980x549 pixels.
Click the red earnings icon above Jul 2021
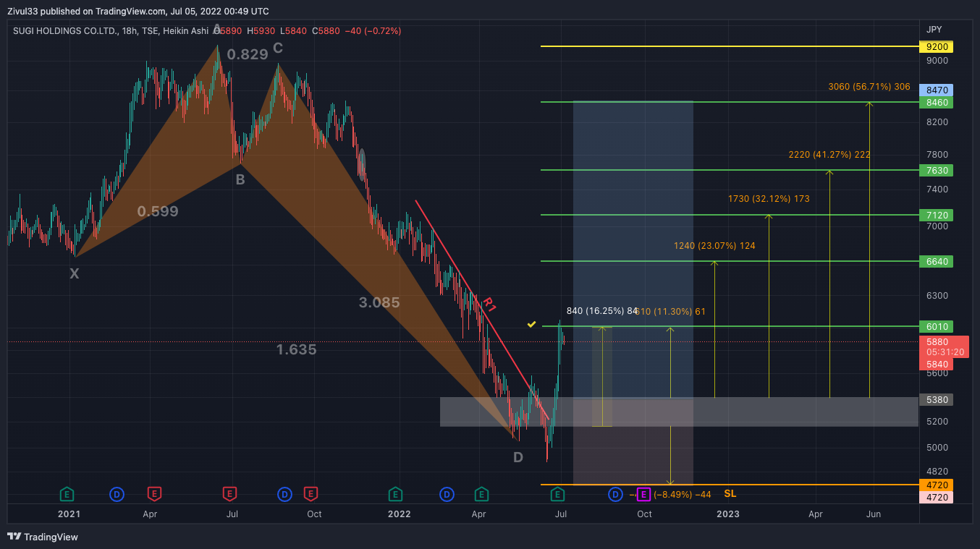pyautogui.click(x=229, y=494)
